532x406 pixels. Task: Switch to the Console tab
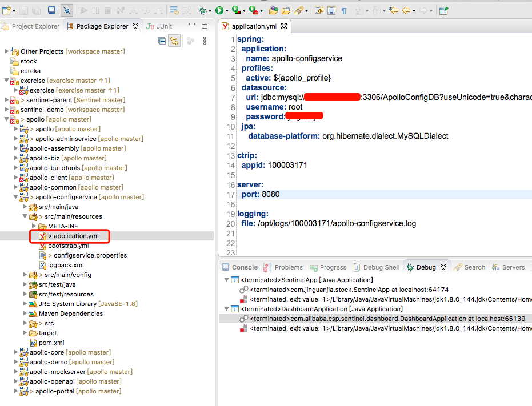tap(239, 267)
